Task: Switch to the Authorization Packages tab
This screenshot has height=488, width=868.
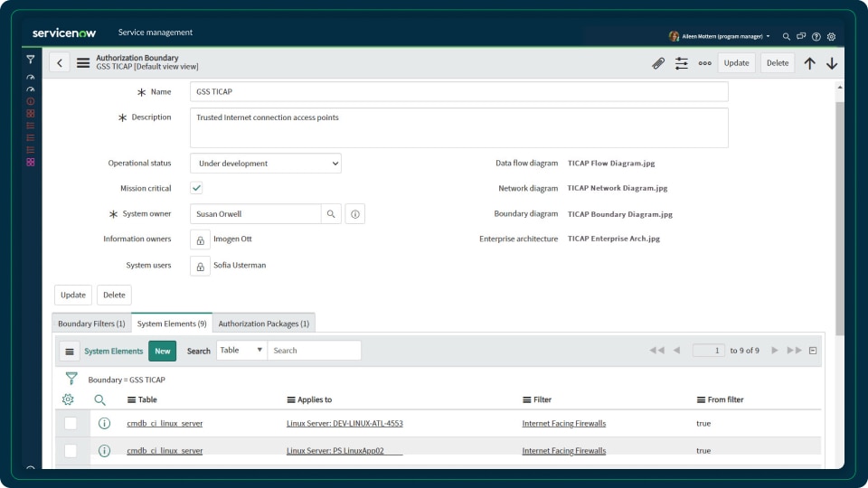Action: click(x=264, y=324)
